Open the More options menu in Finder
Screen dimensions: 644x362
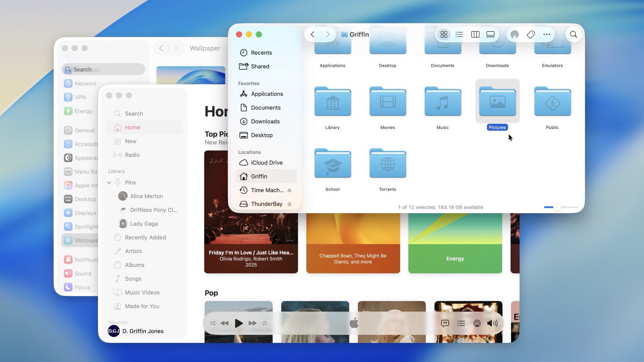point(547,34)
